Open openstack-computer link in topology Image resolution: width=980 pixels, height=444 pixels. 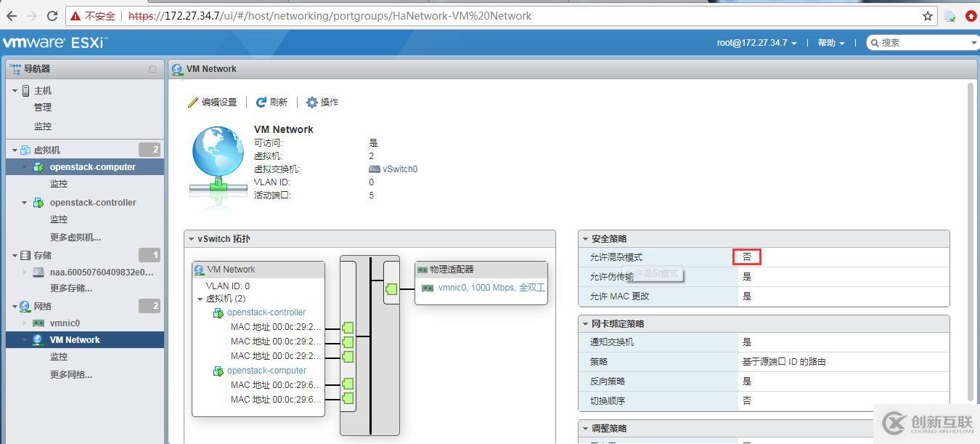click(x=266, y=371)
